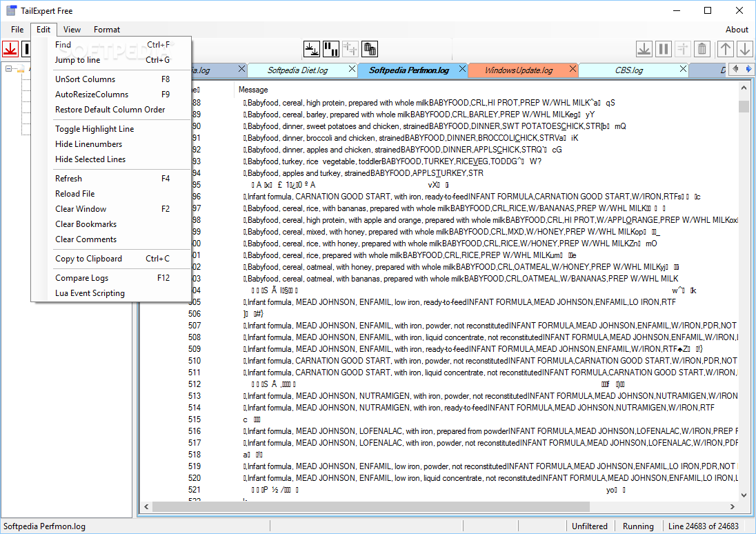
Task: Click the vertical scrollbar up arrow
Action: tap(744, 88)
